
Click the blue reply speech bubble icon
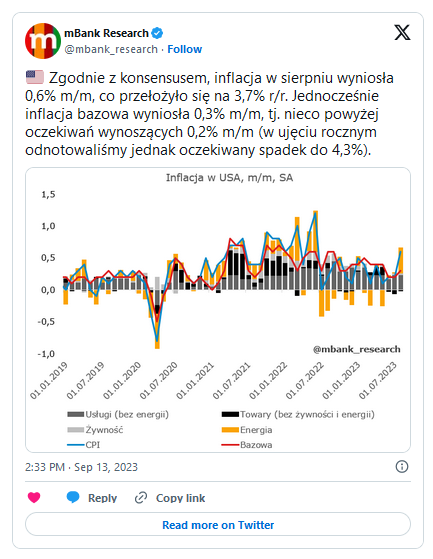pos(73,497)
